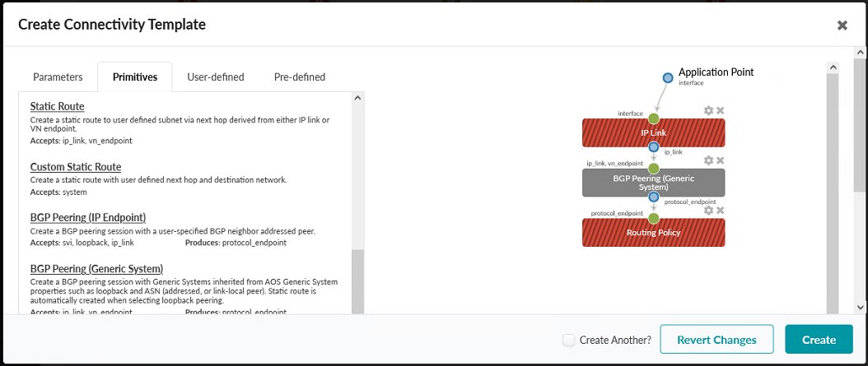Delete the BGP Peering (Generic System) node
Image resolution: width=868 pixels, height=366 pixels.
coord(720,161)
